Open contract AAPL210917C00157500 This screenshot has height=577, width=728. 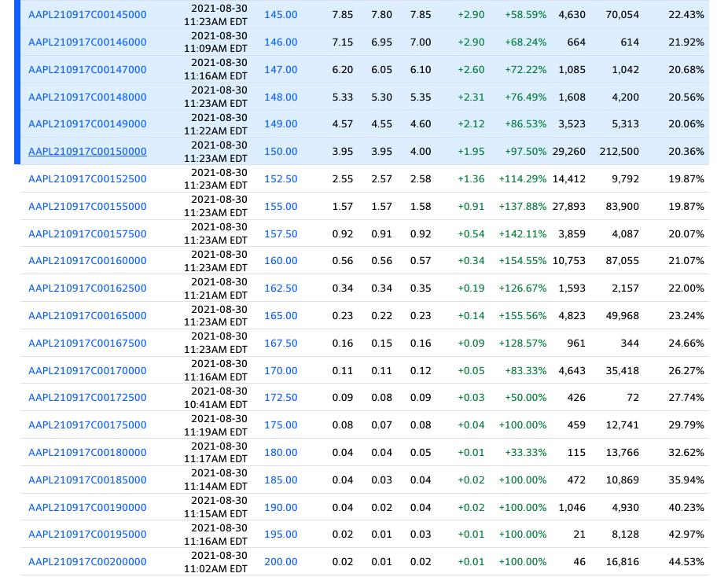(x=87, y=233)
